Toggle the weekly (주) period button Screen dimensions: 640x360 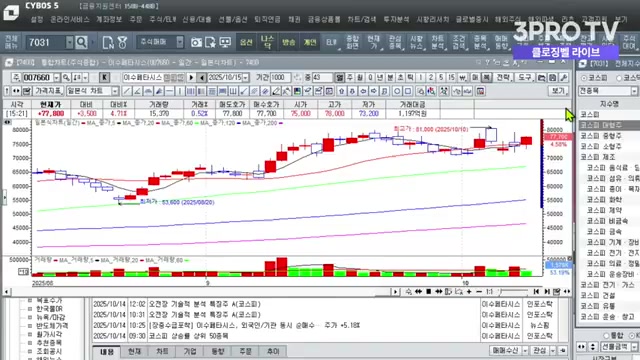(350, 78)
